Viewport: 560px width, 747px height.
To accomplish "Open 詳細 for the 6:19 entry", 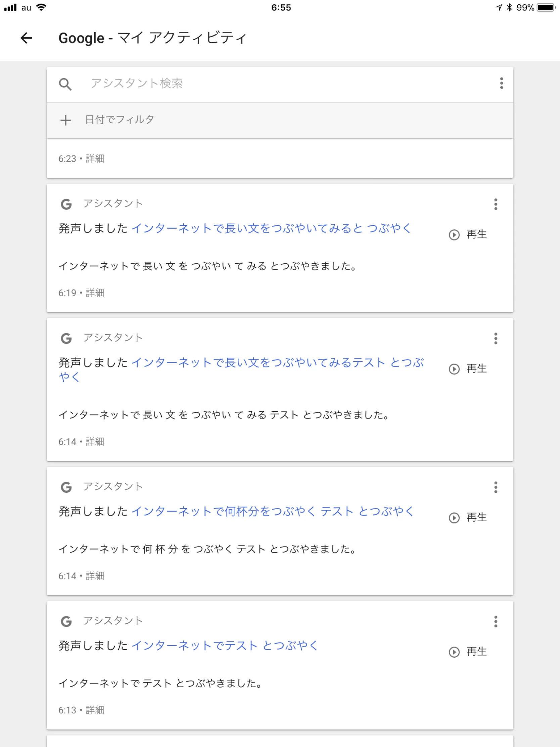I will click(x=95, y=293).
